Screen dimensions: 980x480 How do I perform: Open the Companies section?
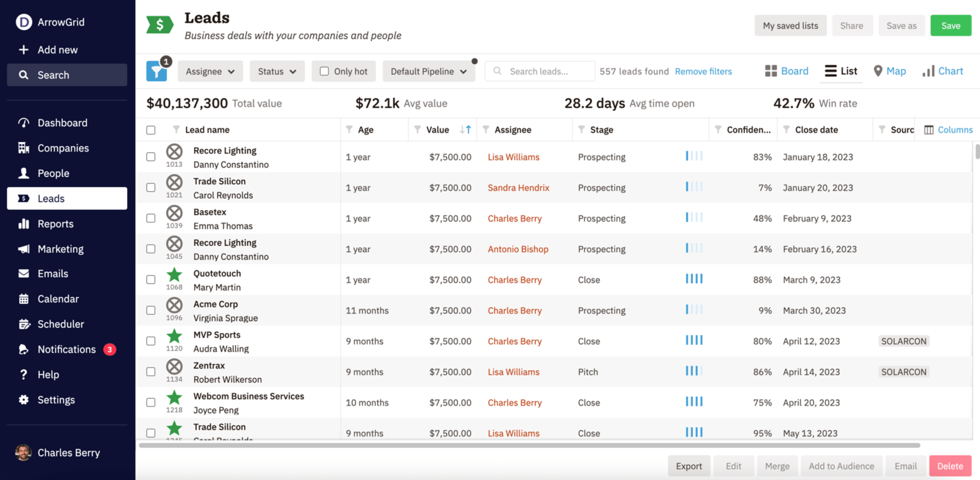[x=64, y=148]
